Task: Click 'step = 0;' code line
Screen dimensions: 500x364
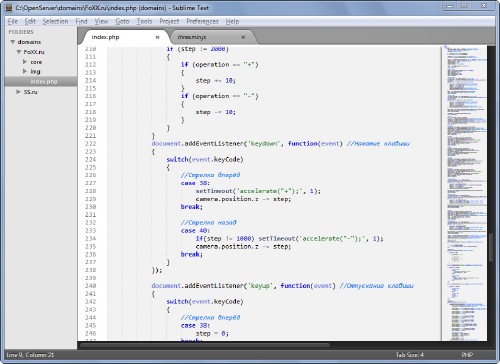Action: (x=212, y=334)
